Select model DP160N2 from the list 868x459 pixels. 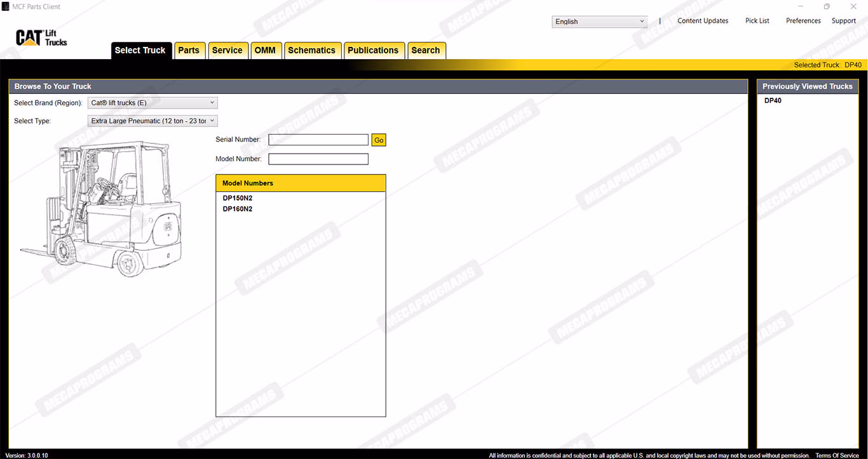238,209
